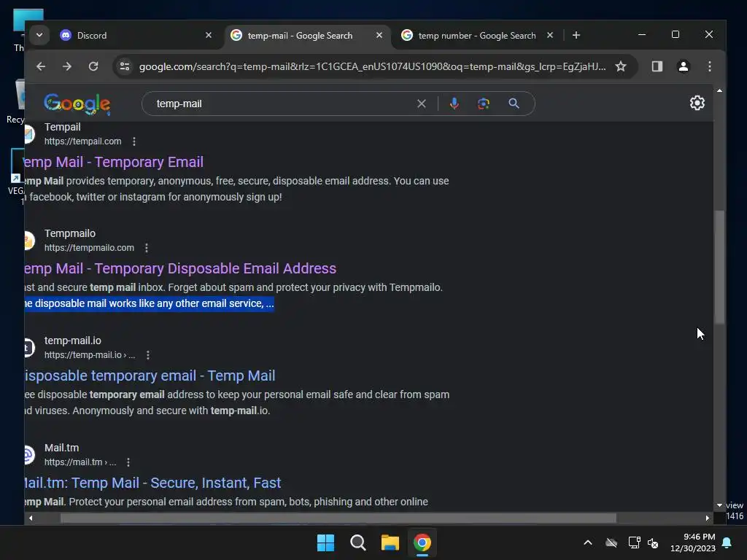Image resolution: width=747 pixels, height=560 pixels.
Task: Click the Tempail site name
Action: click(63, 127)
